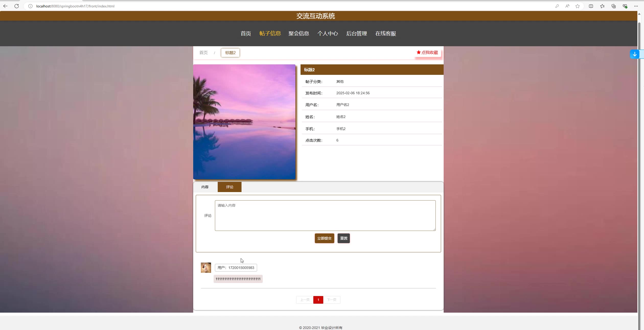Submit the comment with 立即提交
The width and height of the screenshot is (644, 330).
(324, 238)
